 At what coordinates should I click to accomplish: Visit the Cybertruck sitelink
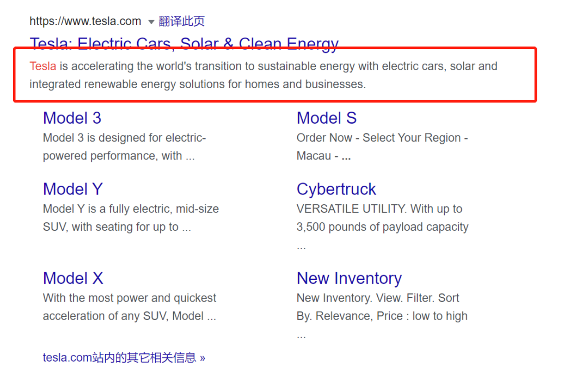[x=336, y=189]
